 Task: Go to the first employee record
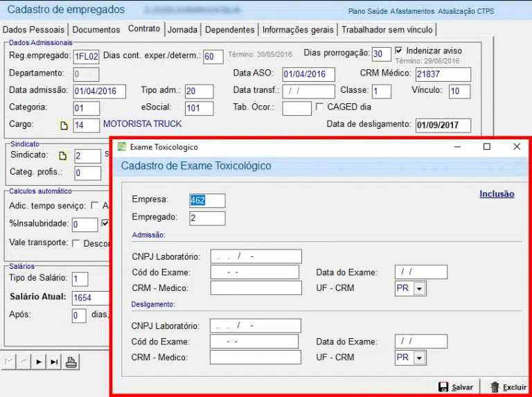tap(10, 362)
